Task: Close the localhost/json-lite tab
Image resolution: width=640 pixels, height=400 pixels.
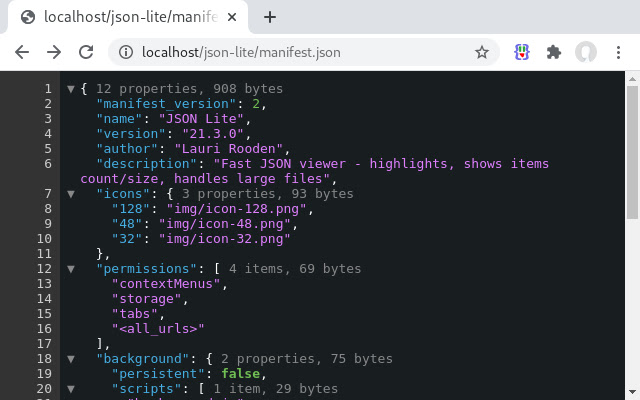Action: (232, 17)
